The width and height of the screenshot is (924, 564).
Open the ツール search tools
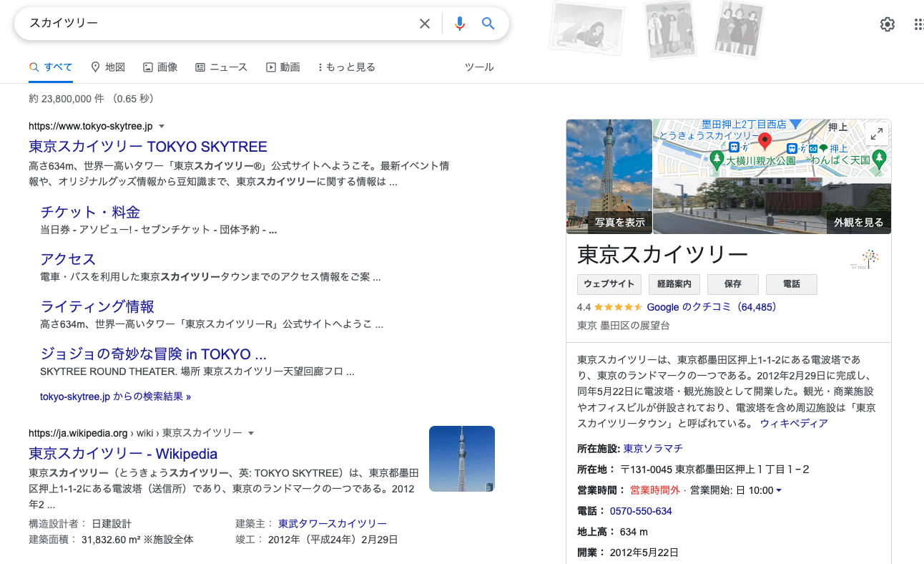[479, 67]
